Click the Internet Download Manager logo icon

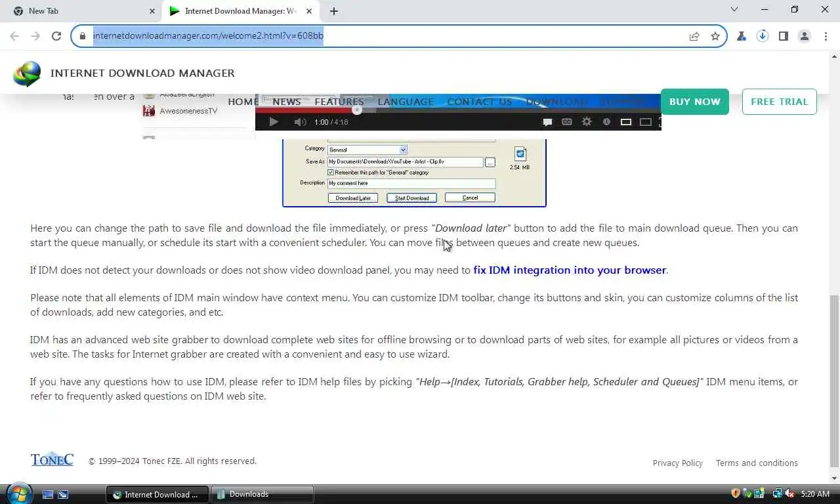click(x=27, y=73)
